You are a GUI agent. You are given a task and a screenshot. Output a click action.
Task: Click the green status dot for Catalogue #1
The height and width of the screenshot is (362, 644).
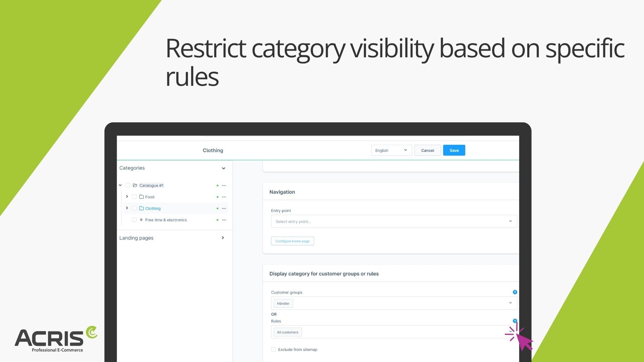coord(217,185)
